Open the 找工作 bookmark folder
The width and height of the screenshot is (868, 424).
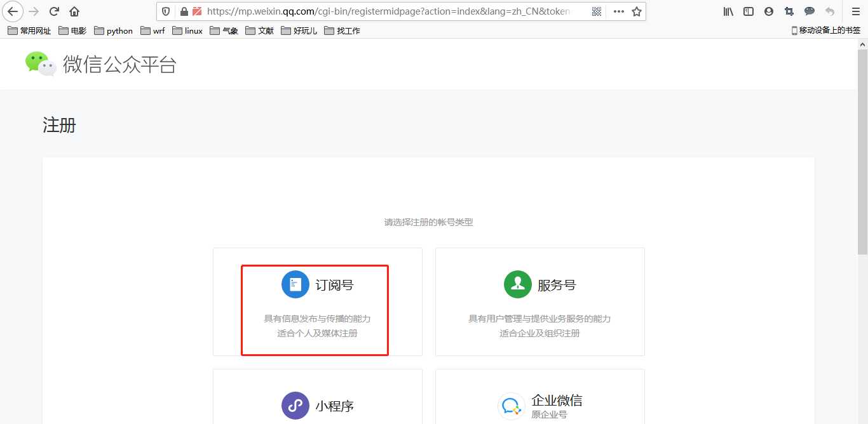(x=342, y=30)
